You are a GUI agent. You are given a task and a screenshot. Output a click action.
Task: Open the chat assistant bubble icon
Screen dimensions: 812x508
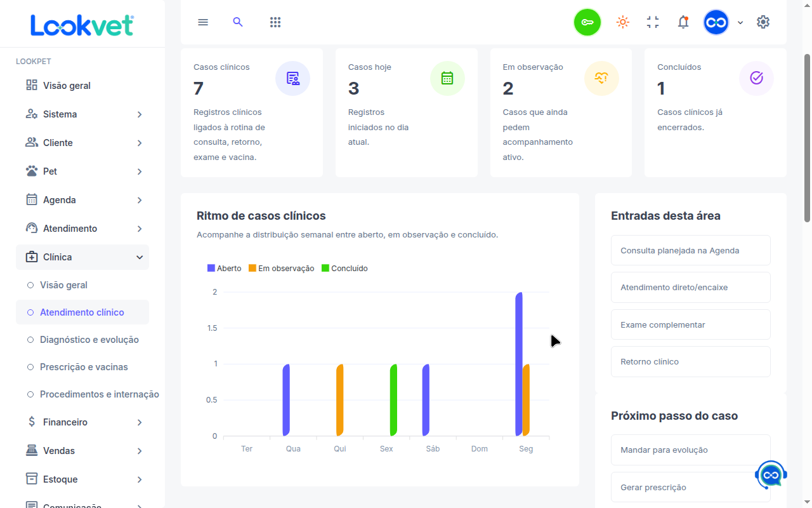tap(771, 475)
